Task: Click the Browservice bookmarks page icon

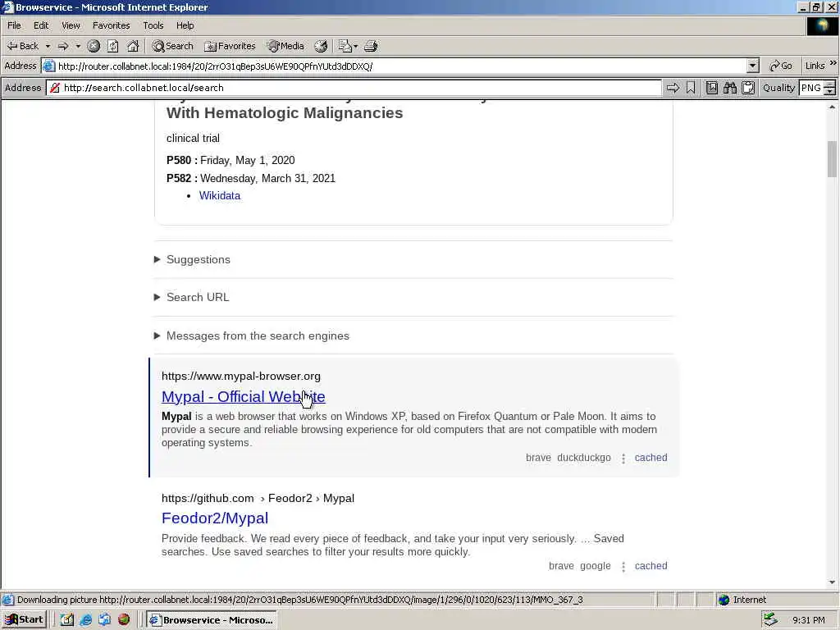Action: 711,88
